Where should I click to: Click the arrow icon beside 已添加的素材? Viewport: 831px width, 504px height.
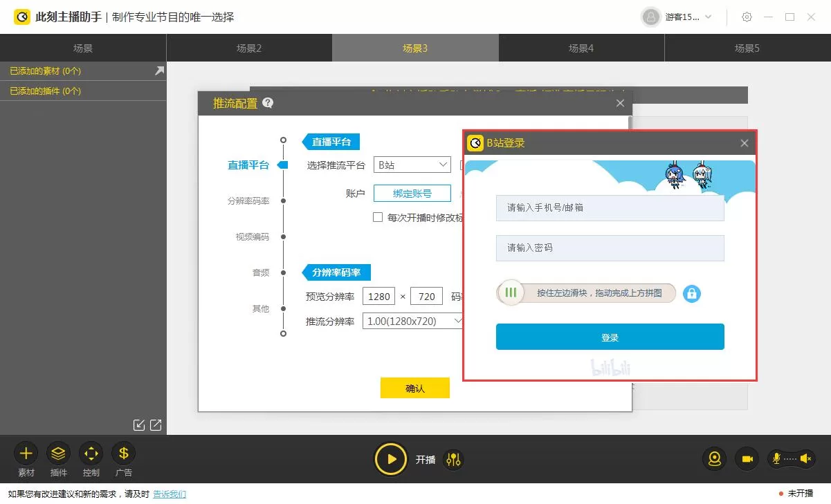tap(159, 71)
